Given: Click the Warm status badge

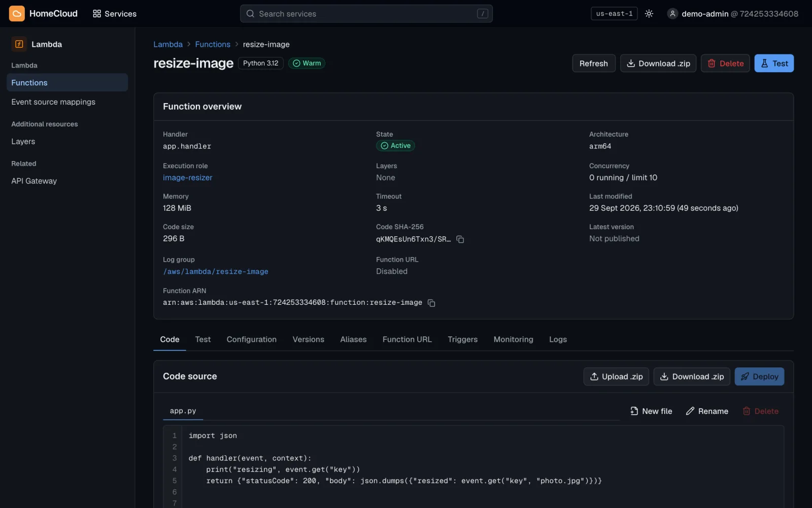Looking at the screenshot, I should coord(307,63).
